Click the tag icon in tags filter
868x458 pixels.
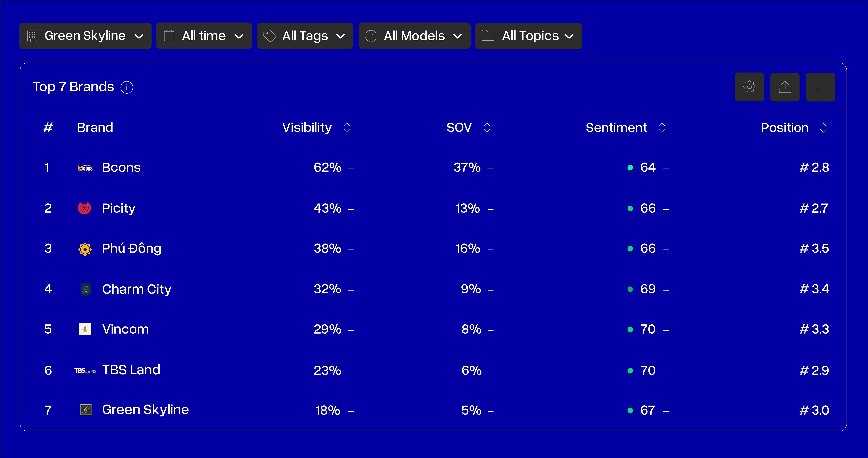(269, 36)
